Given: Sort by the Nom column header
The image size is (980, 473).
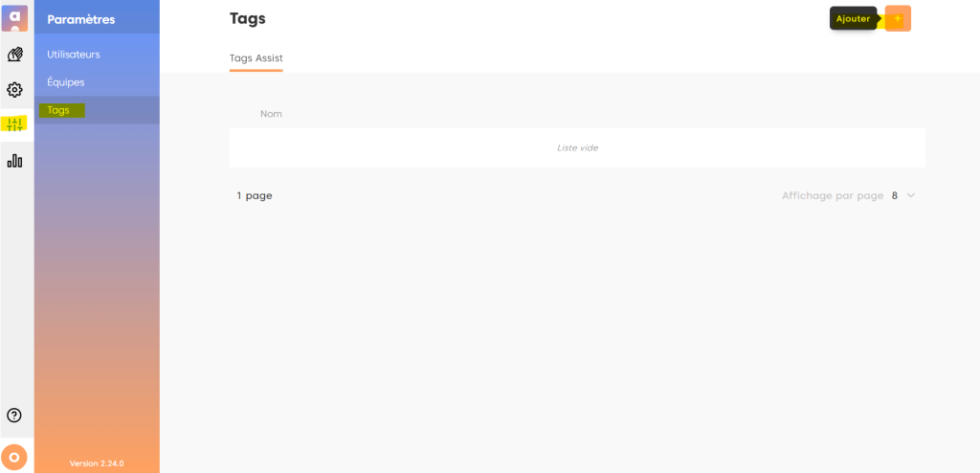Looking at the screenshot, I should click(271, 114).
